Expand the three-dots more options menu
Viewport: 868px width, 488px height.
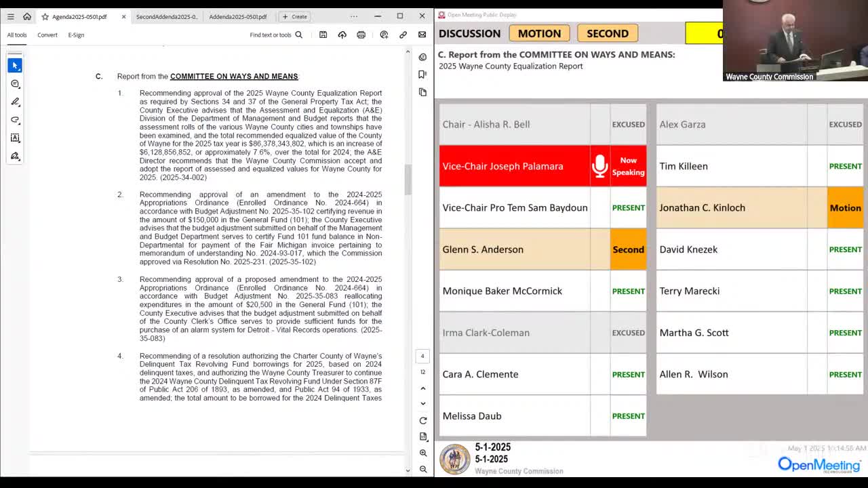click(354, 16)
